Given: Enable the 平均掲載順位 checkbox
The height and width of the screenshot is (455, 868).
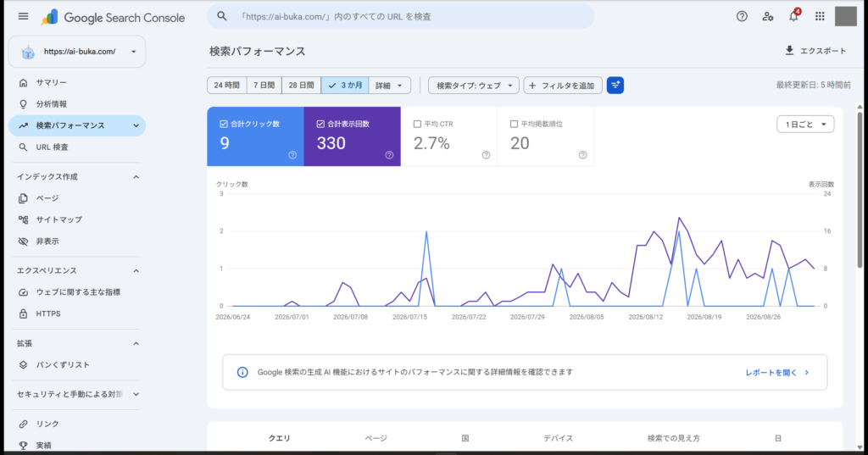Looking at the screenshot, I should point(514,124).
